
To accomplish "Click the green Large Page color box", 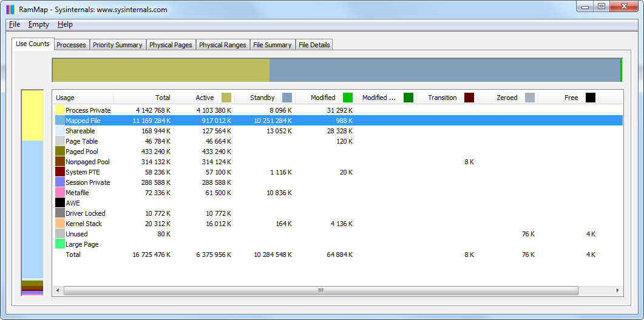I will point(60,244).
